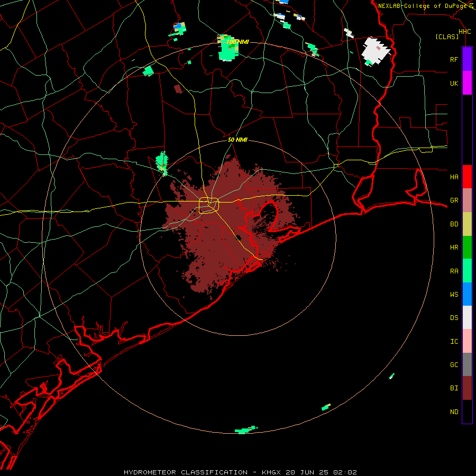Click the green echo at the bottom of the outer ring
476x476 pixels.
point(245,430)
